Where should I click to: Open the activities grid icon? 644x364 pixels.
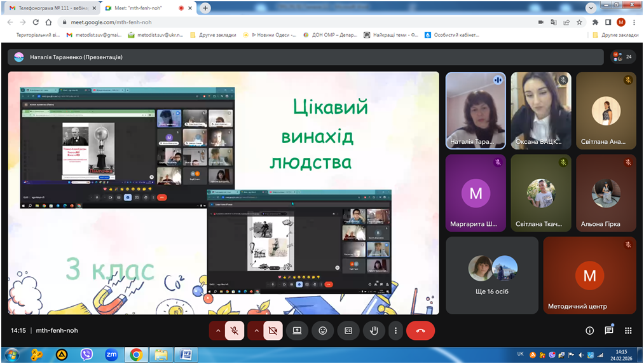tap(628, 331)
